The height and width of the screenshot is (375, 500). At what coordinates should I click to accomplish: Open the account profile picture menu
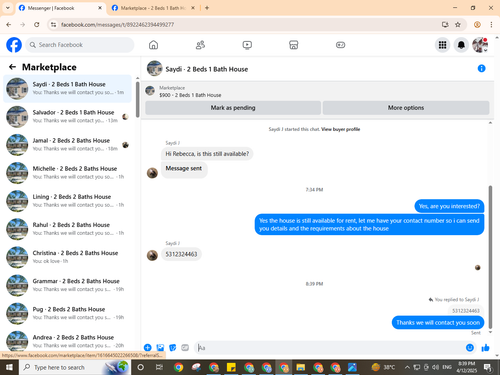coord(480,45)
